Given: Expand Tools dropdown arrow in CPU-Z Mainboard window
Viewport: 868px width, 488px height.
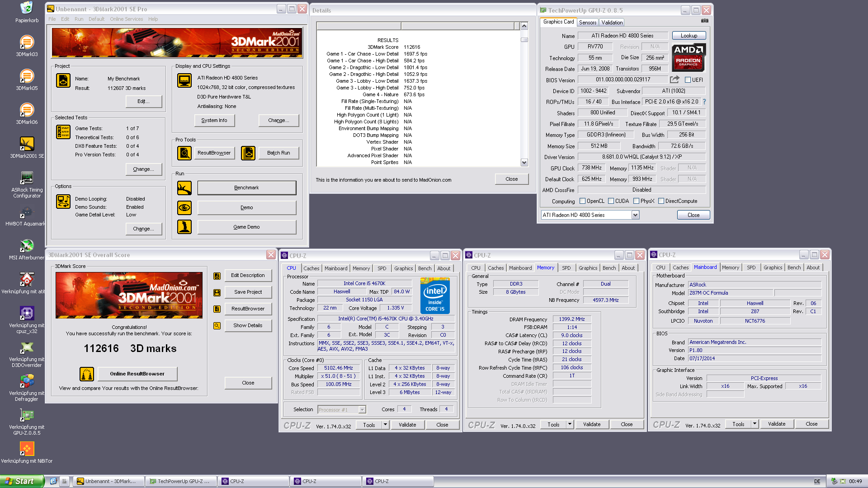Looking at the screenshot, I should pos(755,424).
